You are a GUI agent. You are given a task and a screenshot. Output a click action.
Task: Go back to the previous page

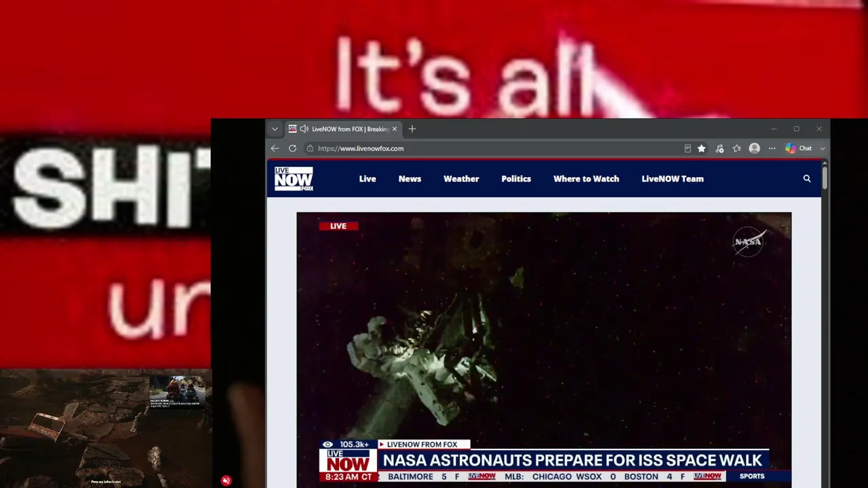point(275,148)
